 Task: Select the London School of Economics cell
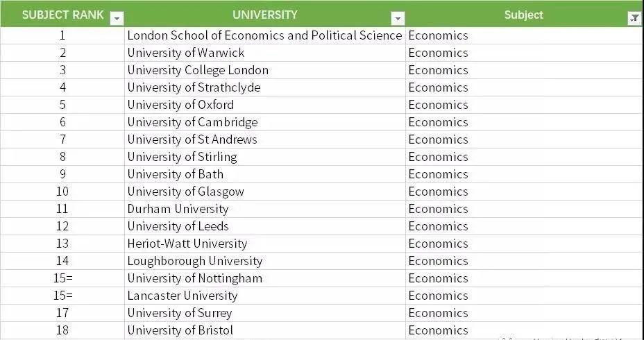coord(265,35)
